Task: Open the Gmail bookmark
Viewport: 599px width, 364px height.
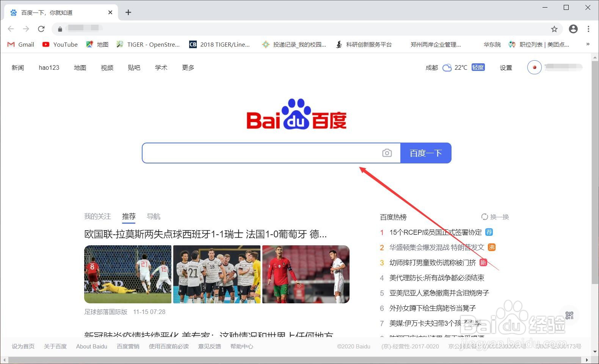Action: click(21, 44)
